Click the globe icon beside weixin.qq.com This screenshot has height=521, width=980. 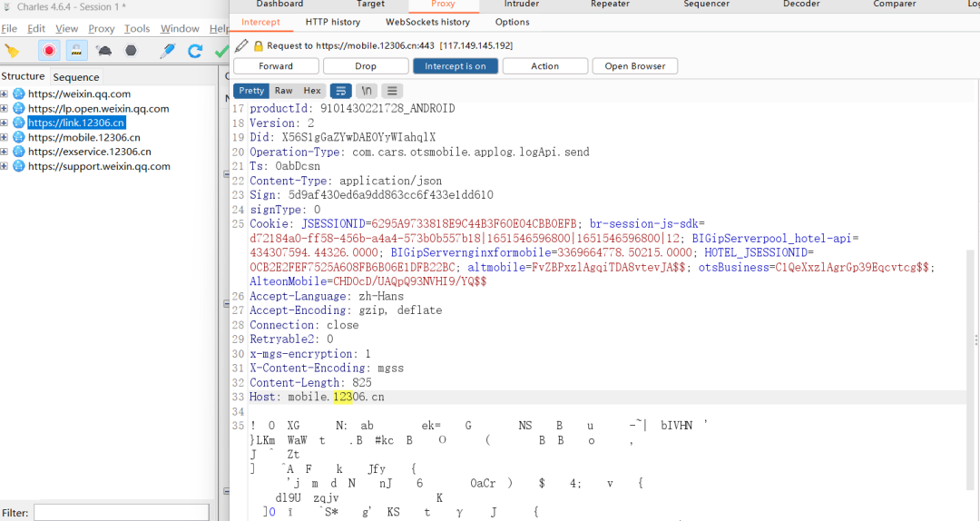click(19, 93)
